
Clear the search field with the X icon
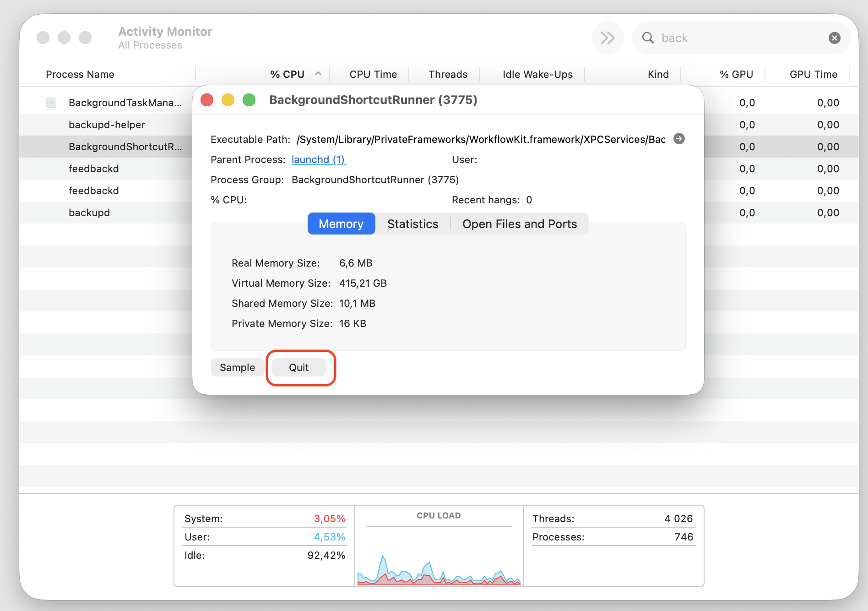coord(835,38)
